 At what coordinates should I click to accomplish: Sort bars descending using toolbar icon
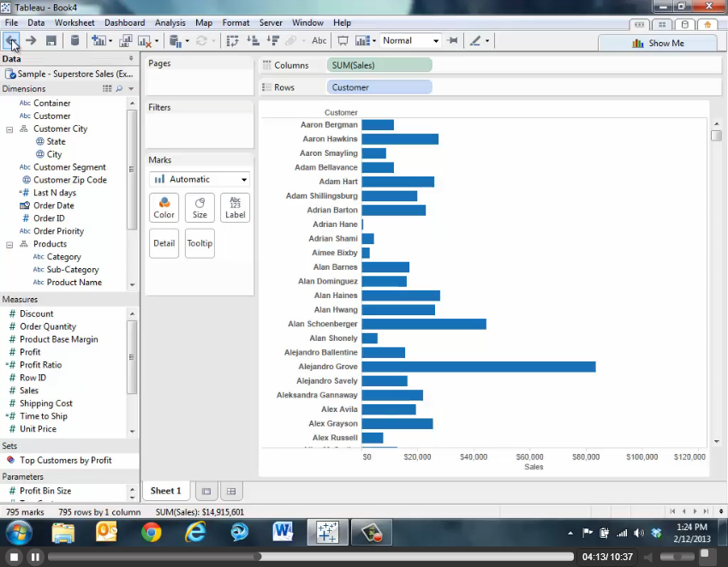click(x=274, y=40)
